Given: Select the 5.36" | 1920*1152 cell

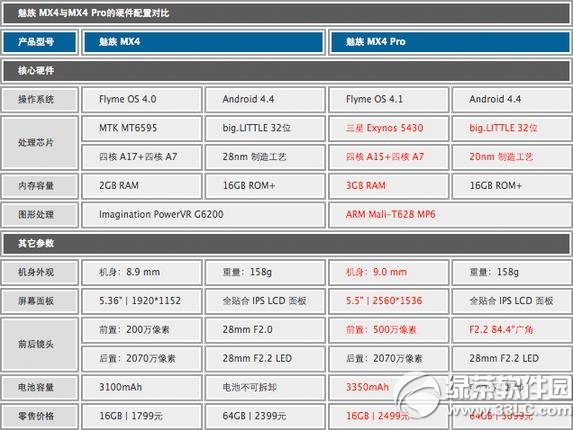Looking at the screenshot, I should (142, 301).
